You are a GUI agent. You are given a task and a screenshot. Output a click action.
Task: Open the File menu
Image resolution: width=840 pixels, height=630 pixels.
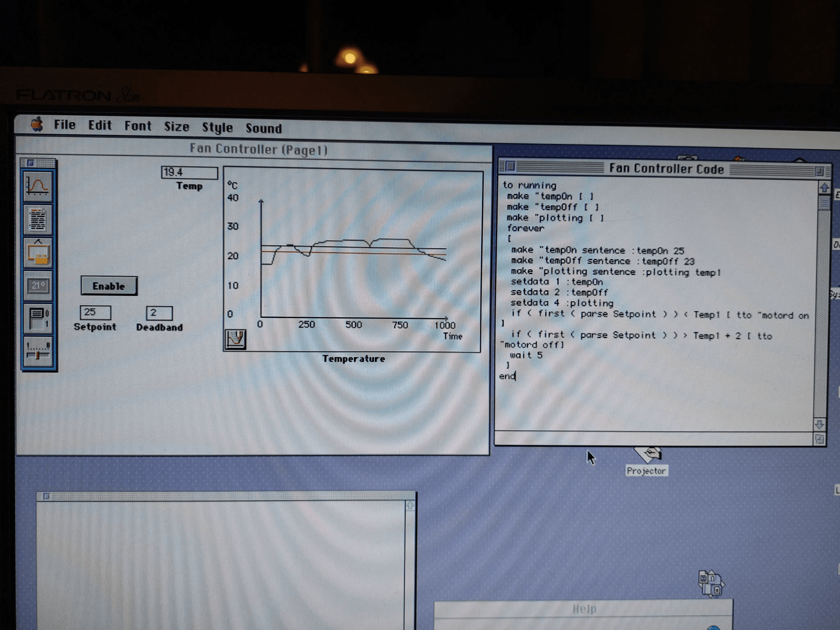(x=65, y=125)
